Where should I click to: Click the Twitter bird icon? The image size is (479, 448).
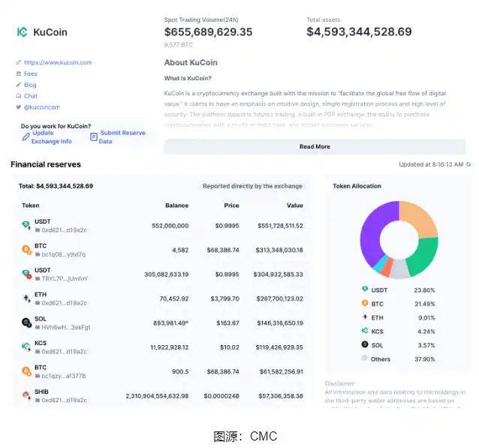click(x=19, y=107)
